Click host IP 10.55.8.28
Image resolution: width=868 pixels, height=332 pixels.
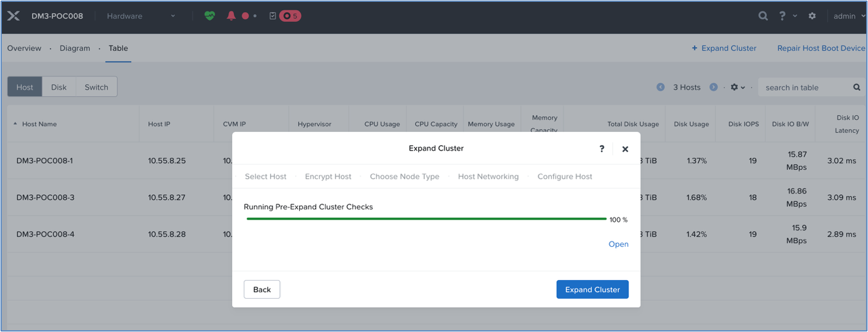(x=167, y=235)
